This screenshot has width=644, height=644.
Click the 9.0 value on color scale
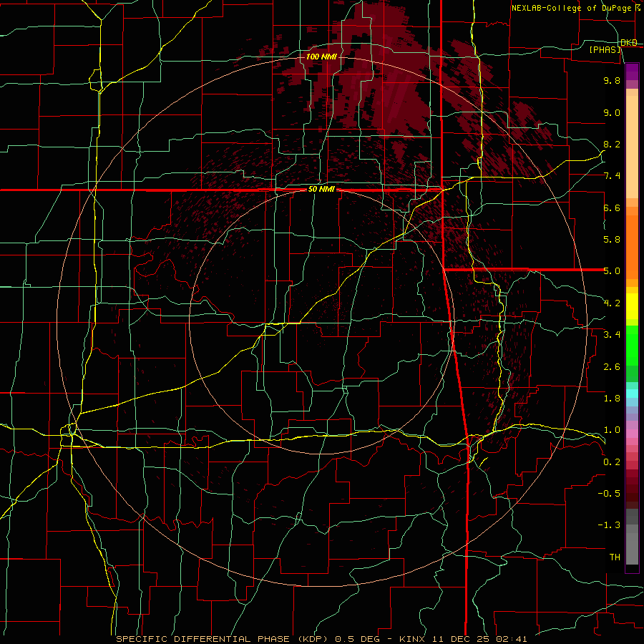point(612,112)
